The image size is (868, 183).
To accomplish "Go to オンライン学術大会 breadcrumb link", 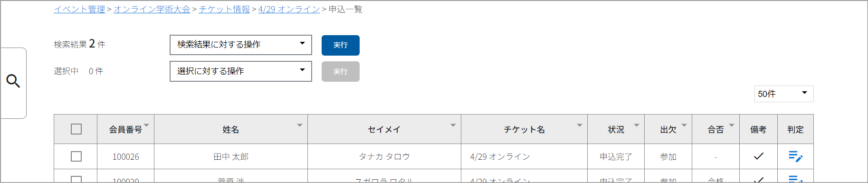I will 152,10.
